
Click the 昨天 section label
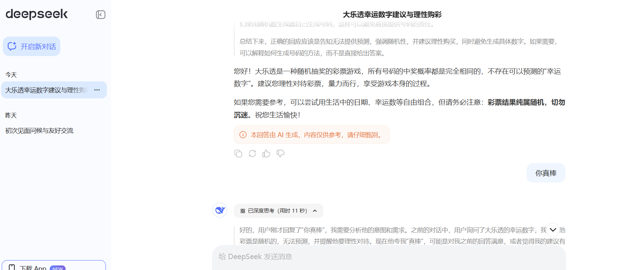tap(11, 115)
